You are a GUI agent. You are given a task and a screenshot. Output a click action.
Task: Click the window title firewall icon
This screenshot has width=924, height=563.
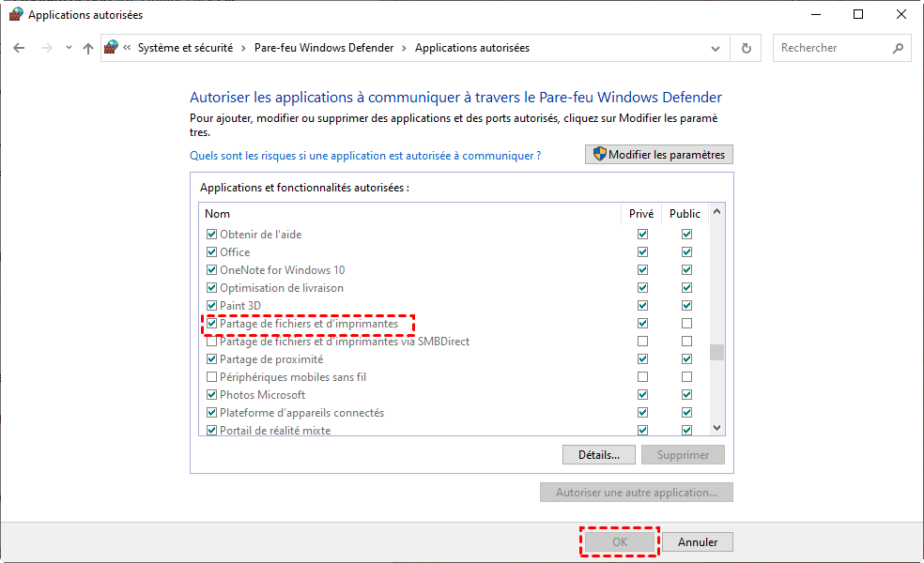[16, 14]
